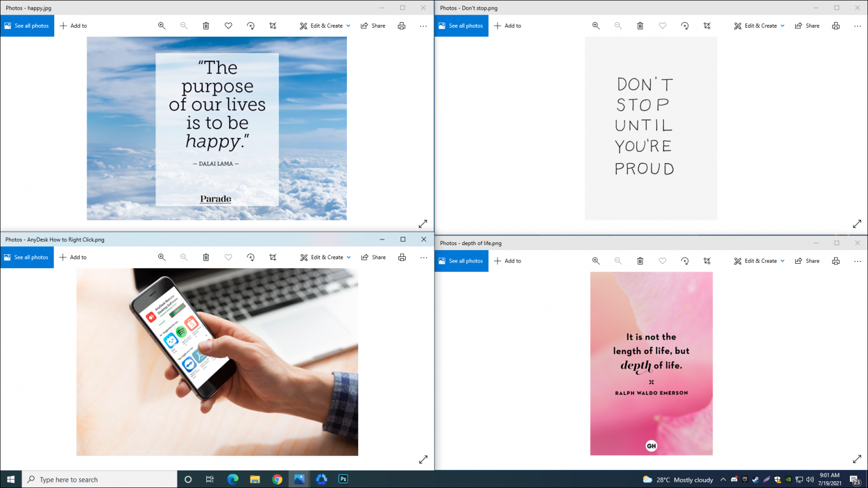868x488 pixels.
Task: Zoom into the AnyDesk screenshot
Action: coord(162,257)
